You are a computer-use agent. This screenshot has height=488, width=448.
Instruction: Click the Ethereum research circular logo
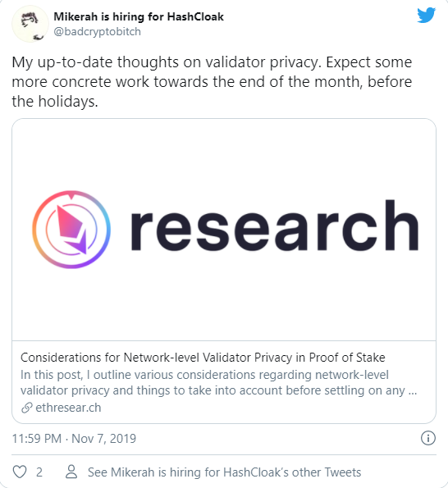point(71,230)
